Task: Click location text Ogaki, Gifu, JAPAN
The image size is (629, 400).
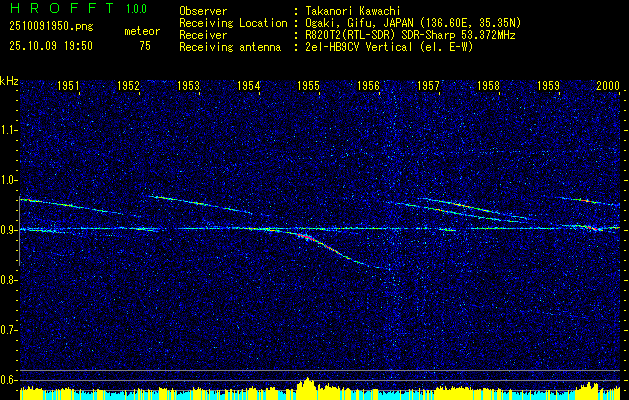Action: (x=361, y=23)
